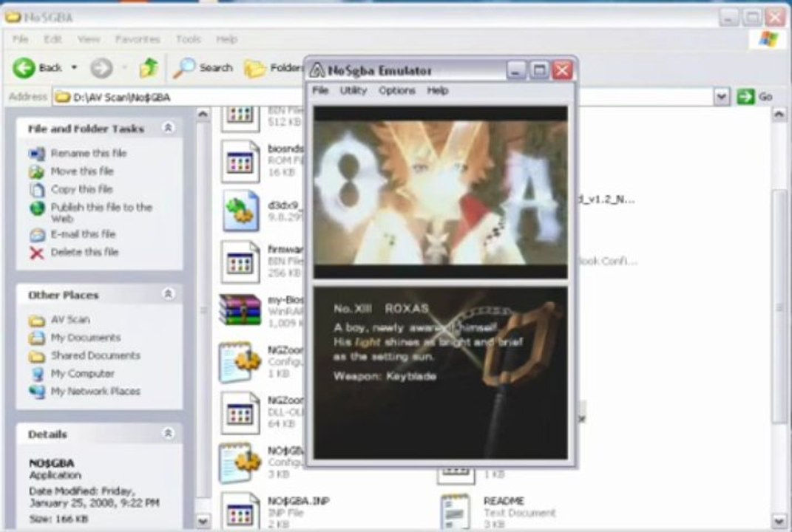Open the Explorer Edit menu

coord(52,39)
